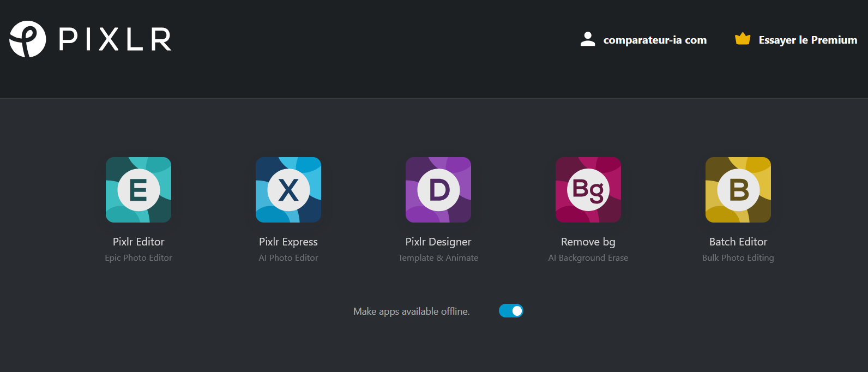Screen dimensions: 868x372
Task: Click the 'Batch Editor' title text
Action: coord(738,242)
